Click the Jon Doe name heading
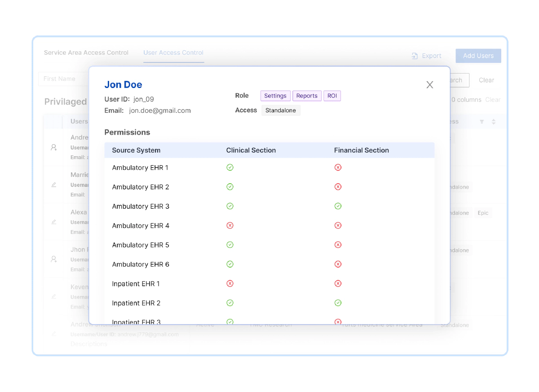Viewport: 539px width, 392px height. point(123,84)
